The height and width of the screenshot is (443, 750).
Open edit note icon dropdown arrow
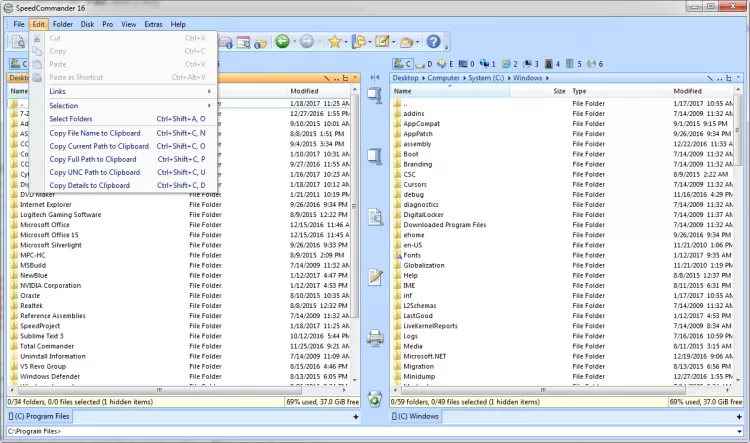(x=393, y=42)
